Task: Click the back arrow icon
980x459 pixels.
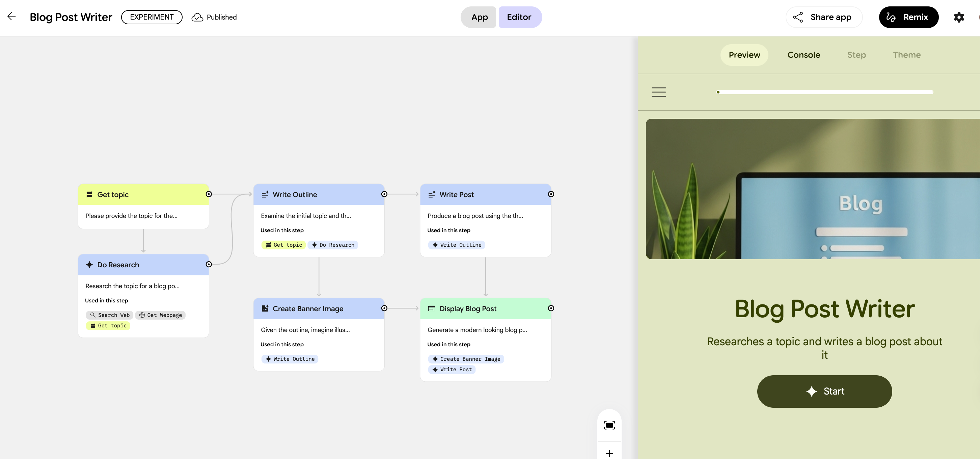Action: [11, 16]
